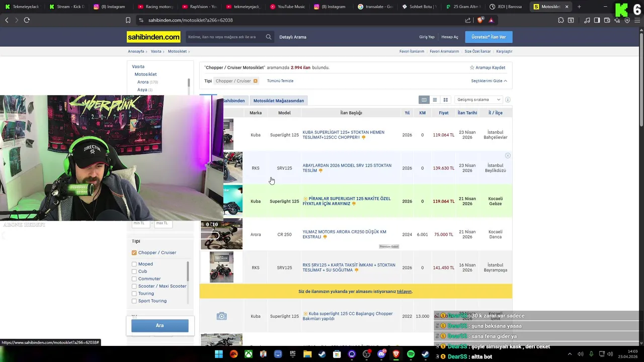The height and width of the screenshot is (362, 644).
Task: Switch to grid gallery view icon
Action: (x=445, y=100)
